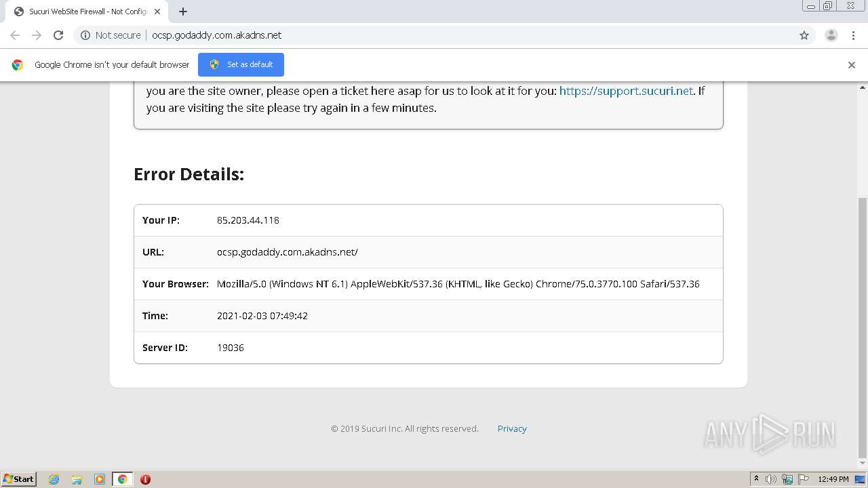
Task: Launch Internet Explorer from taskbar
Action: [54, 479]
